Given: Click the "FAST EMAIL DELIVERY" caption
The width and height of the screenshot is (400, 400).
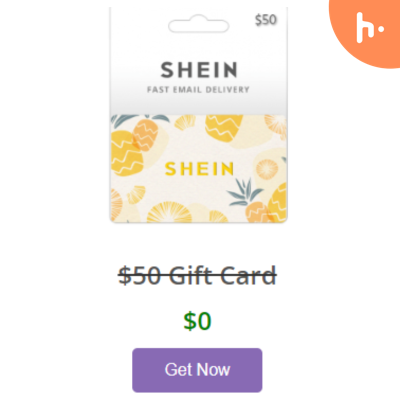Looking at the screenshot, I should pos(198,90).
